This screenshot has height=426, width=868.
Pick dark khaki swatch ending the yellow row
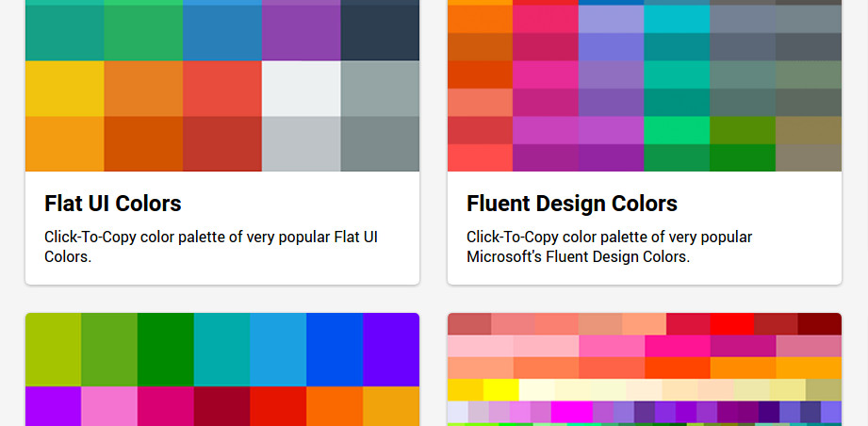823,390
